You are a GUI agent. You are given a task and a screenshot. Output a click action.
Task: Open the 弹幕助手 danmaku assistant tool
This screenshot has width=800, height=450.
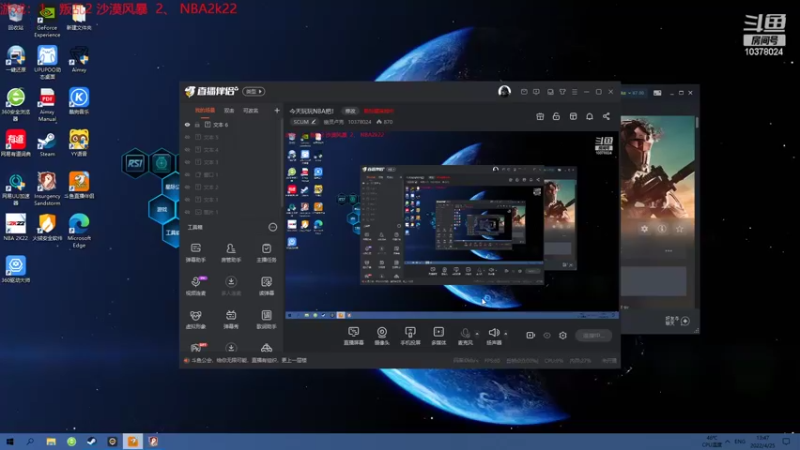click(x=195, y=253)
